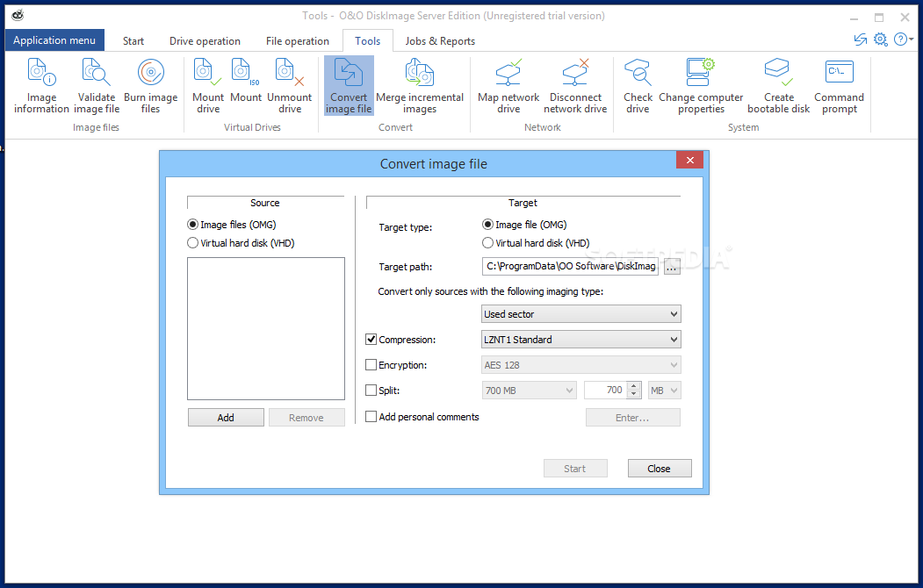Click the O&O app logo icon
The image size is (923, 588).
click(18, 15)
